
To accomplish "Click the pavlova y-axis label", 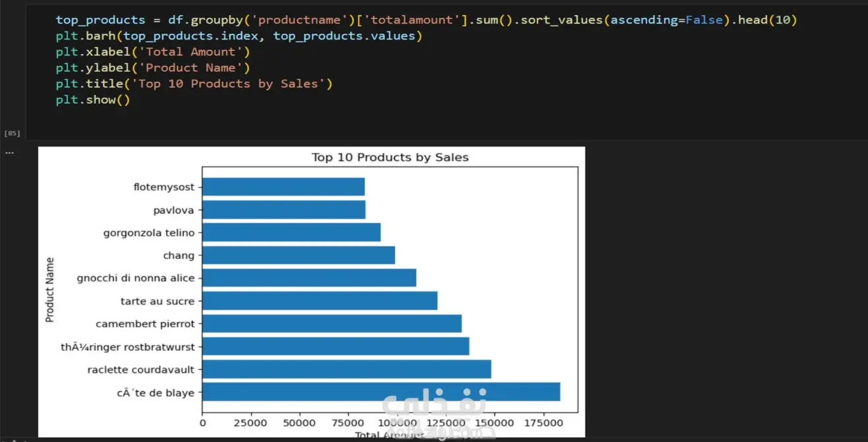I will pos(175,210).
